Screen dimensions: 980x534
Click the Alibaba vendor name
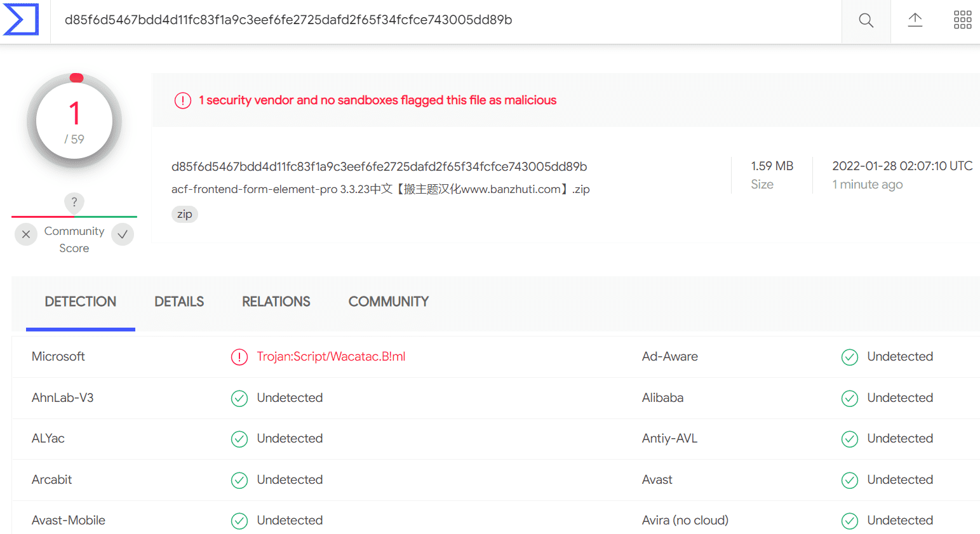[x=663, y=397]
